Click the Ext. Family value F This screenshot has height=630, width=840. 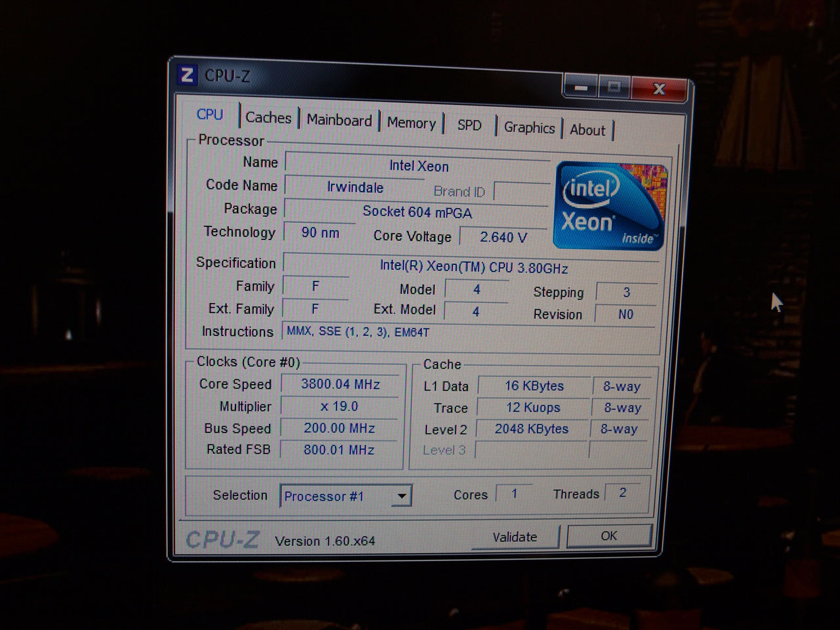pyautogui.click(x=316, y=308)
